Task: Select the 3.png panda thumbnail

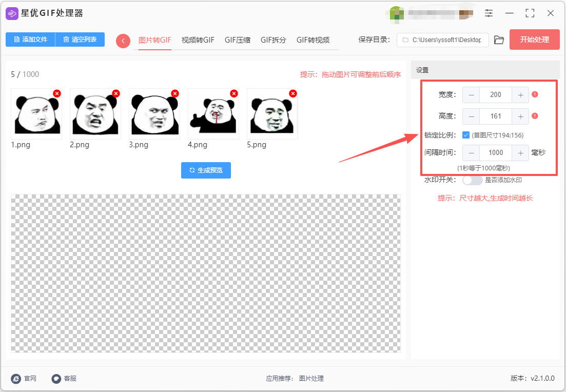Action: [154, 114]
